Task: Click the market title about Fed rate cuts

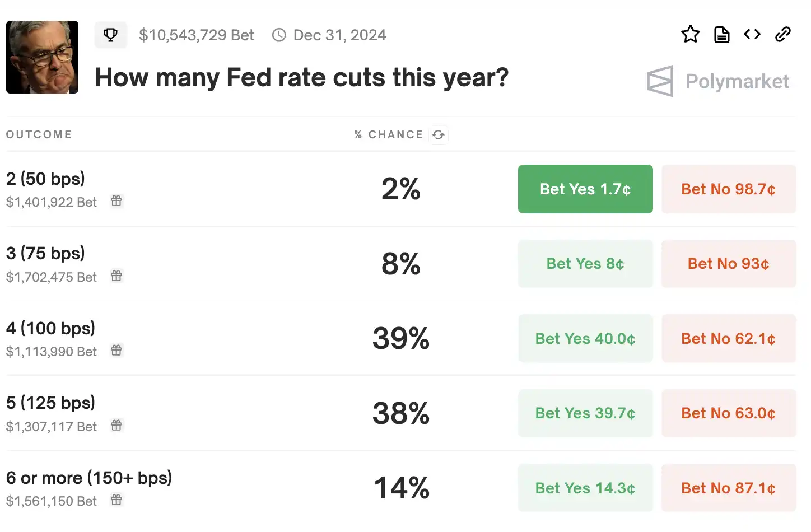Action: click(x=301, y=77)
